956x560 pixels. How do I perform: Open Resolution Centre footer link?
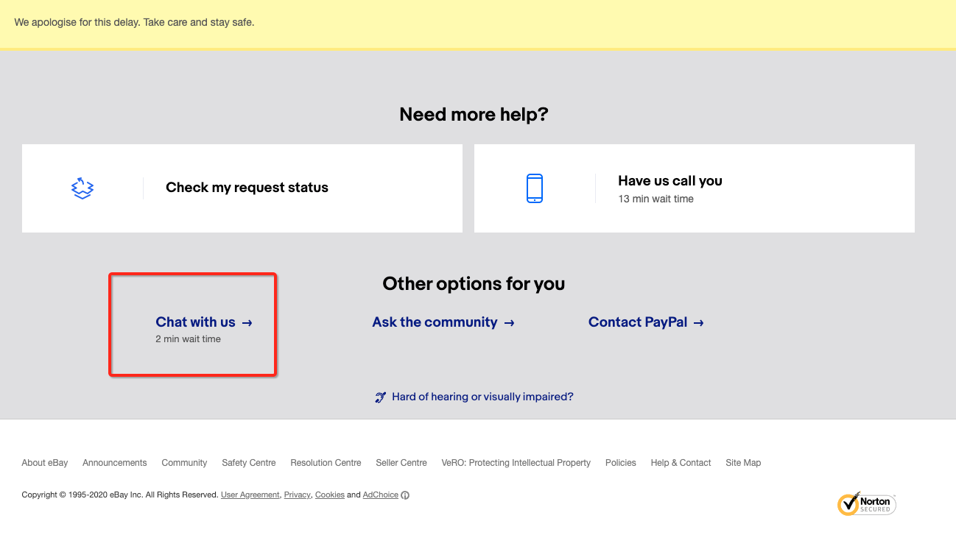tap(326, 463)
